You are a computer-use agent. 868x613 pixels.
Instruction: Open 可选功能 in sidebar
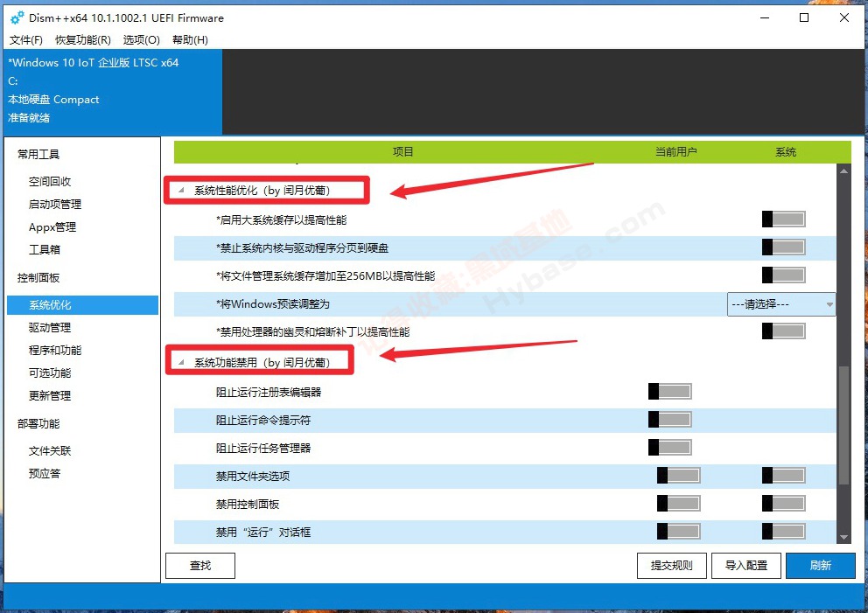point(50,373)
